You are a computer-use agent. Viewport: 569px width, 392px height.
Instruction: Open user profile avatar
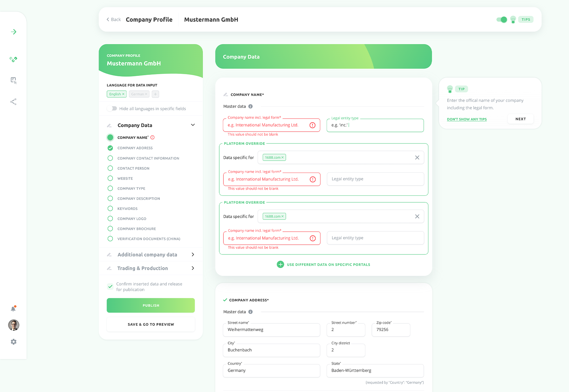(14, 325)
